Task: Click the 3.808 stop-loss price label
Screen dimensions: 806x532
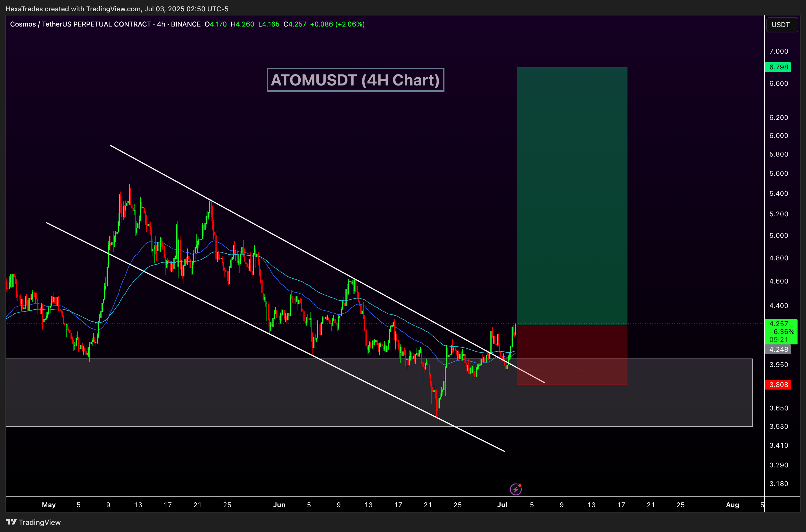Action: (778, 385)
